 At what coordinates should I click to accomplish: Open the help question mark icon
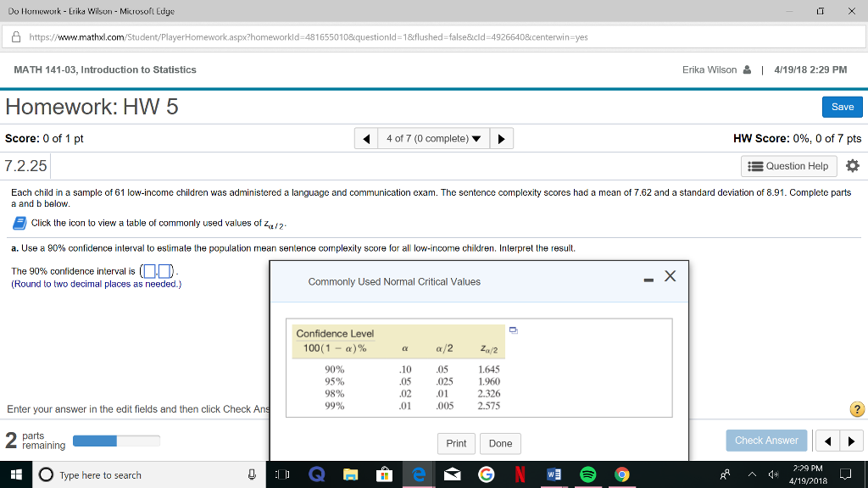tap(856, 409)
